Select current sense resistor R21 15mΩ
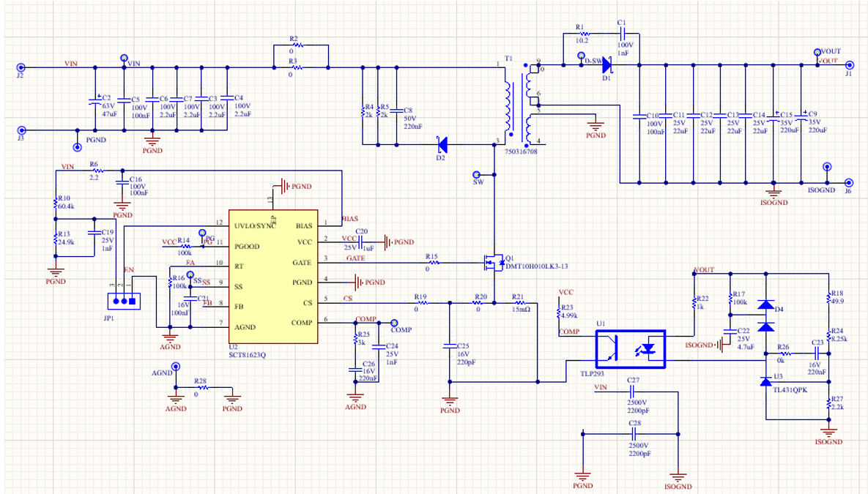 click(519, 302)
